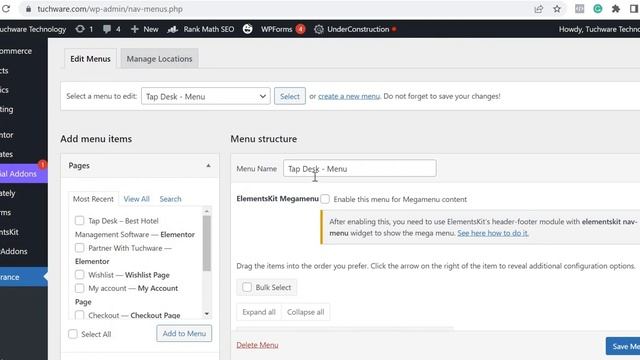
Task: Open the Select a menu to edit dropdown
Action: [206, 96]
